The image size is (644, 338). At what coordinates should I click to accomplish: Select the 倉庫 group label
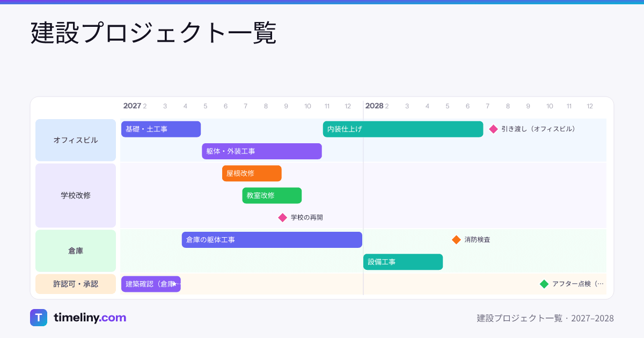[x=76, y=251]
